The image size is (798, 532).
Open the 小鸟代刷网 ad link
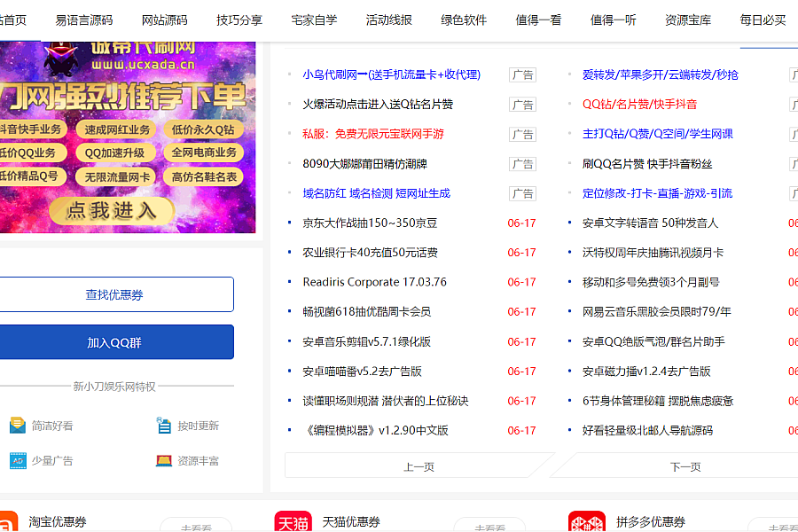391,74
